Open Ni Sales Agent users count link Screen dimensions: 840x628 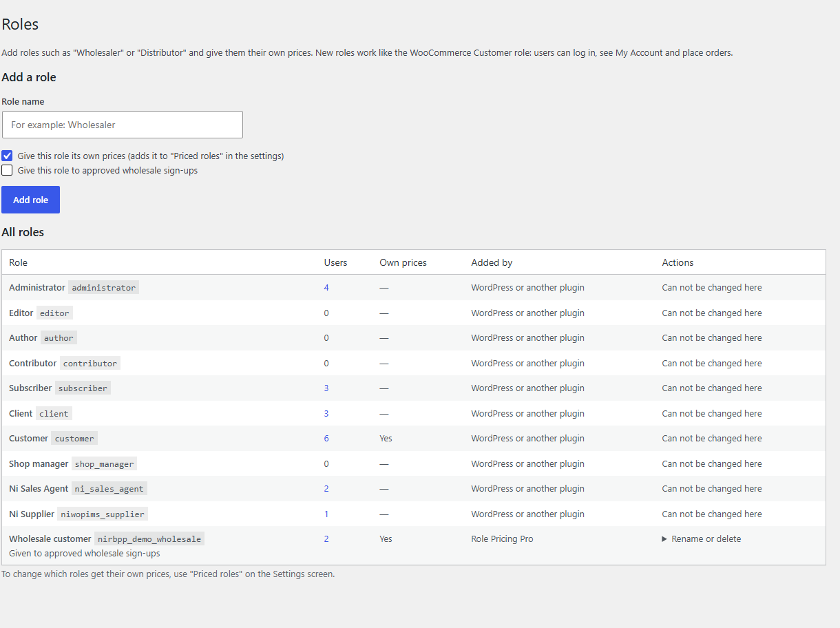(326, 489)
